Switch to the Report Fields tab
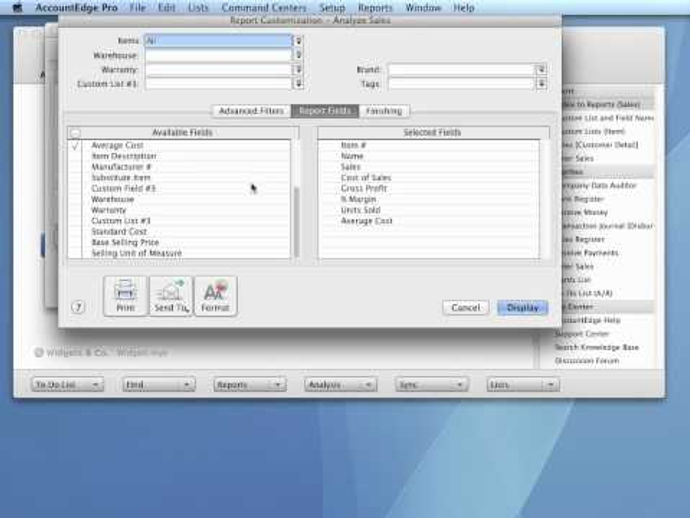The height and width of the screenshot is (518, 690). (x=325, y=111)
